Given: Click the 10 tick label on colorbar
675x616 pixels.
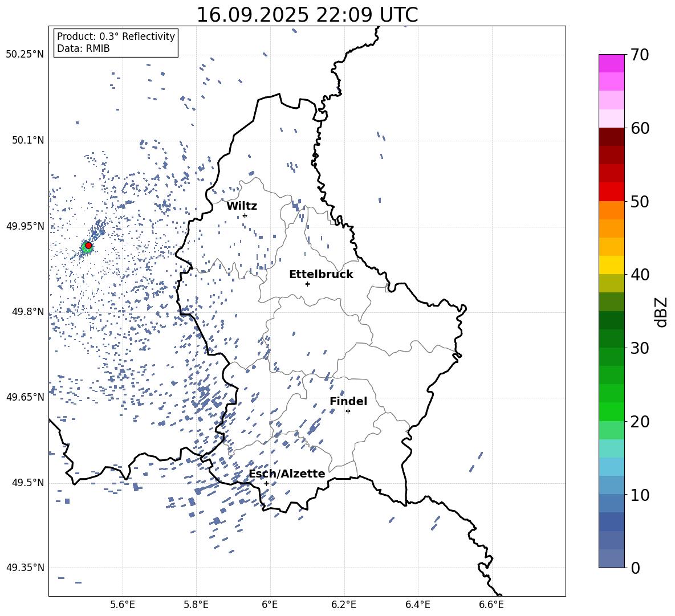Looking at the screenshot, I should (x=639, y=495).
